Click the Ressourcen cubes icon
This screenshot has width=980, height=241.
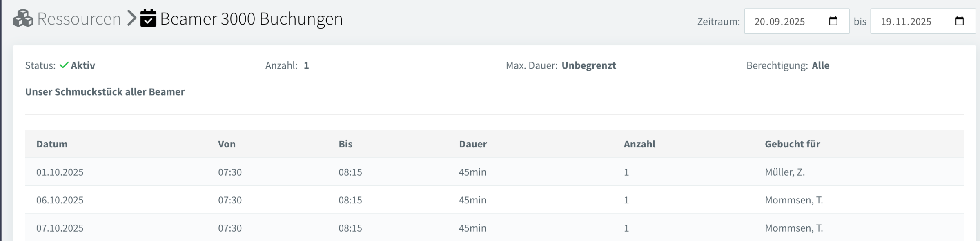pyautogui.click(x=23, y=18)
